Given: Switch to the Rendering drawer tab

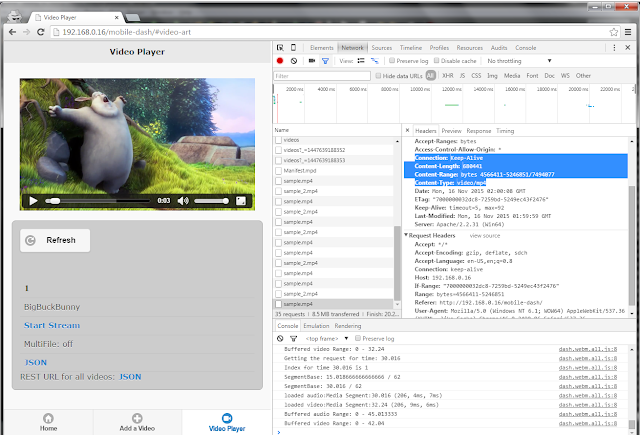Looking at the screenshot, I should (x=348, y=326).
